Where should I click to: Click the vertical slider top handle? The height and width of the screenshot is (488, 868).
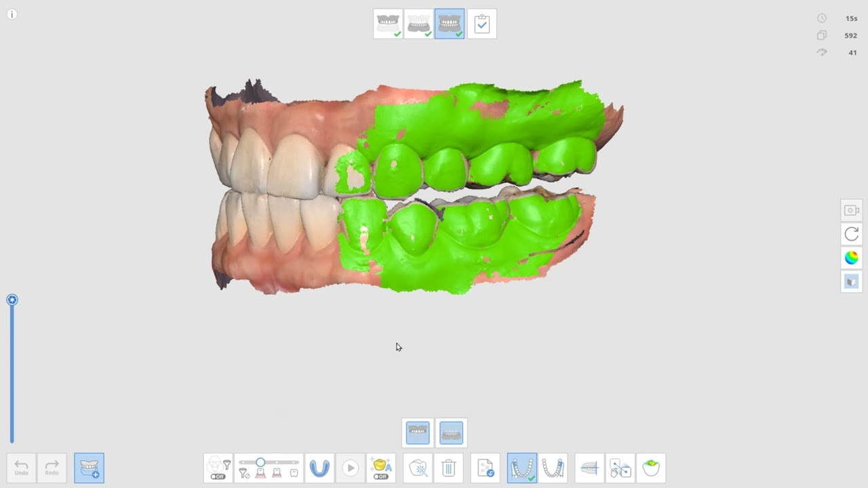point(12,300)
